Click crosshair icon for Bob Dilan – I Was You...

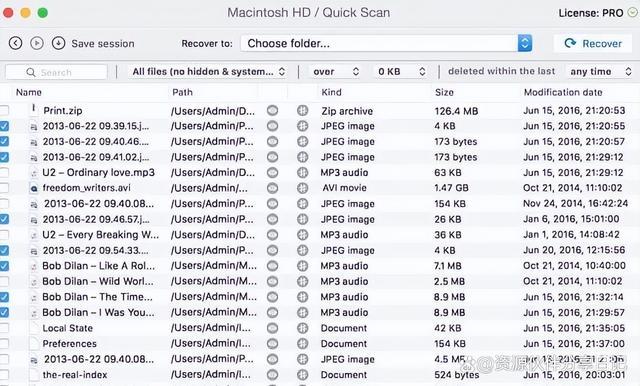click(302, 312)
